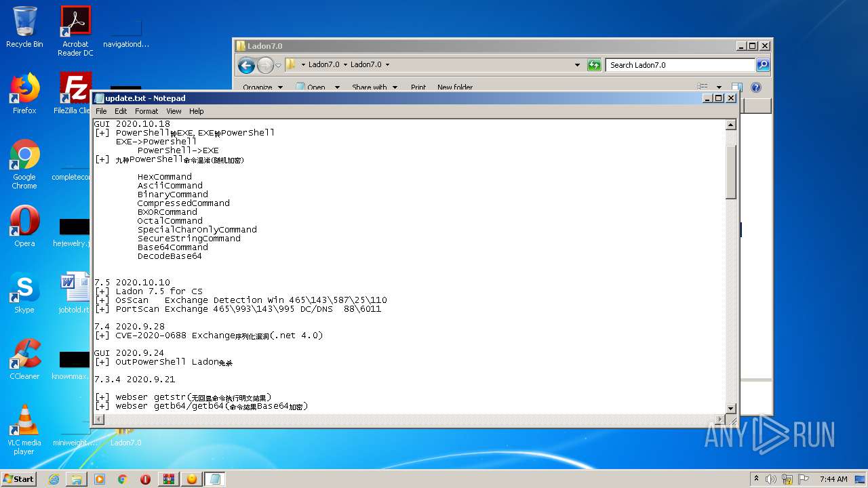This screenshot has width=868, height=488.
Task: Open the Opera desktop shortcut
Action: [x=24, y=226]
